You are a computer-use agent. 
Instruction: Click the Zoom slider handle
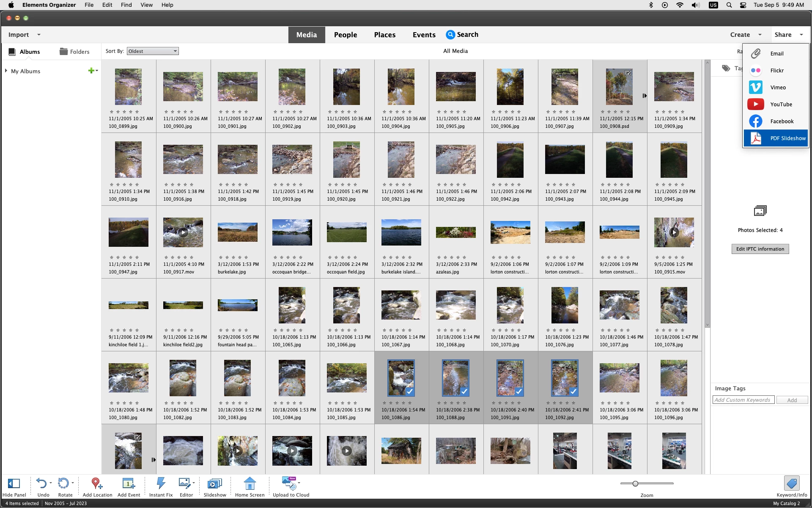tap(635, 483)
